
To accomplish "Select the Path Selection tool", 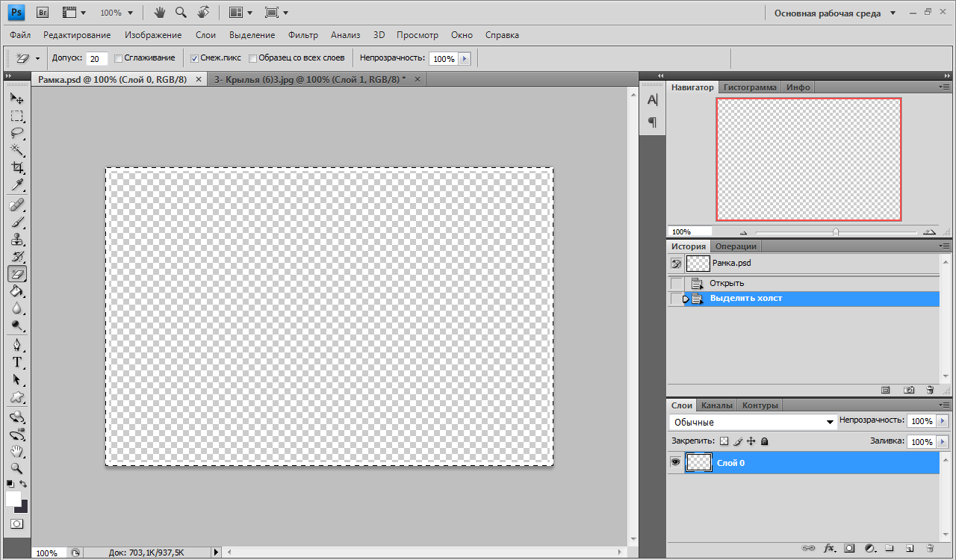I will [x=16, y=380].
